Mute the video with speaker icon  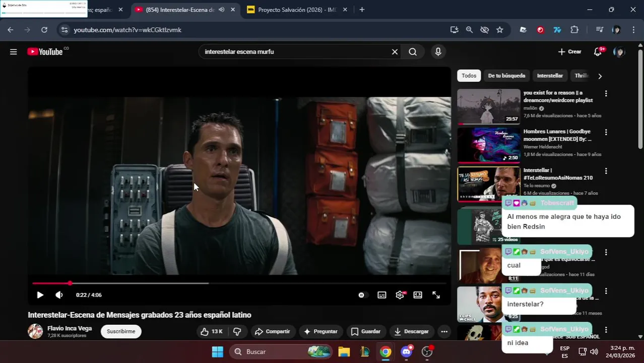[x=59, y=295]
